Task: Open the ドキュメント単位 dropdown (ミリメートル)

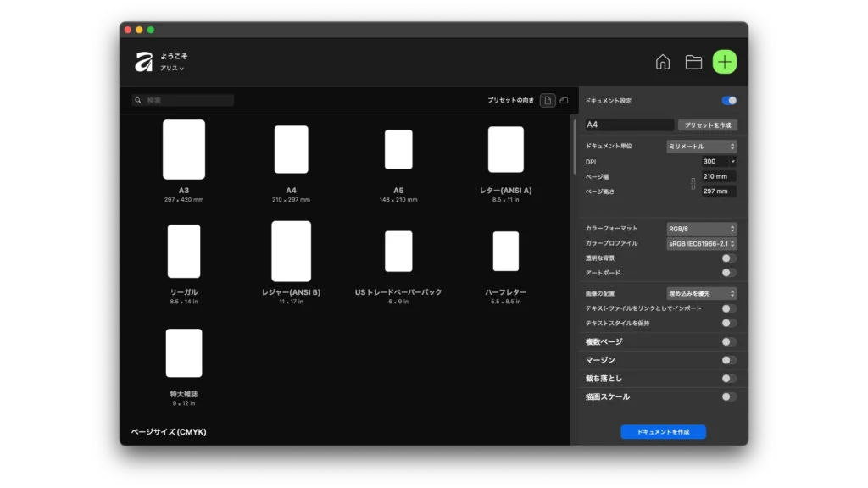Action: tap(701, 147)
